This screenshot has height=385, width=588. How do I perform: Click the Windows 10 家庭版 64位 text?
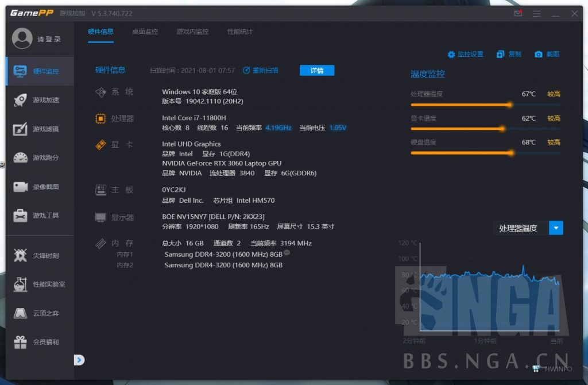pyautogui.click(x=199, y=91)
